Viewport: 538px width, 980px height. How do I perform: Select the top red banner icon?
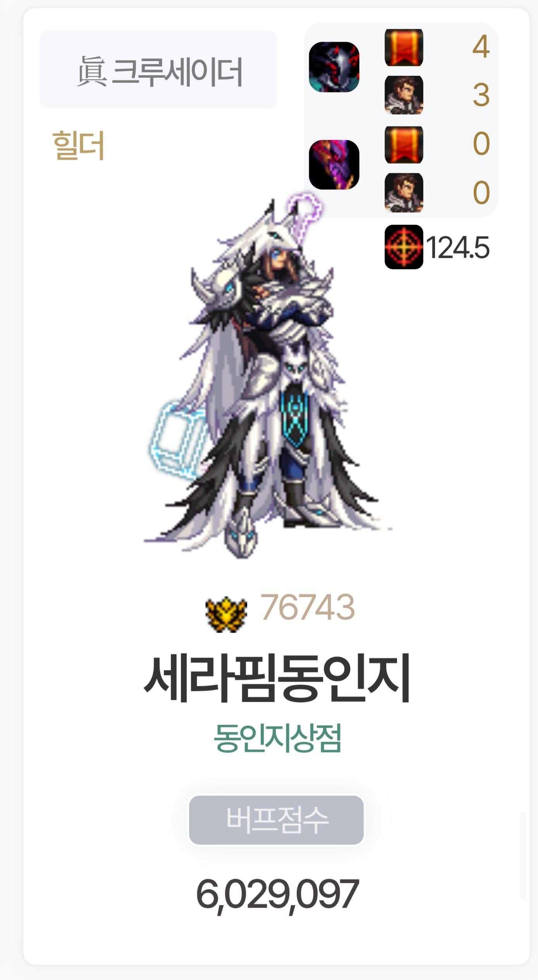tap(404, 47)
